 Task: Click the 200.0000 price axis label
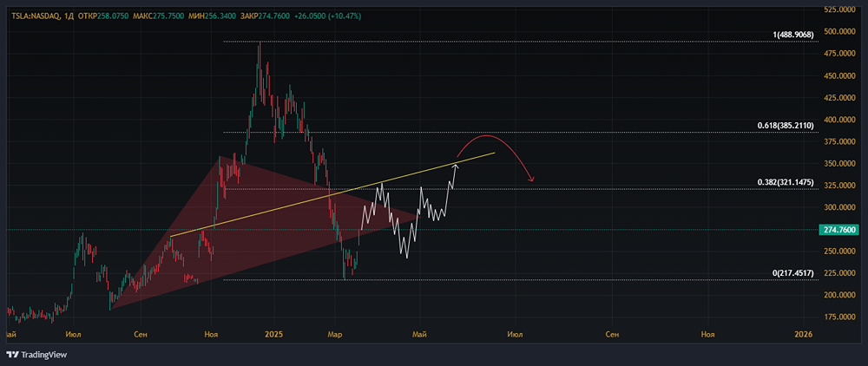[x=839, y=295]
